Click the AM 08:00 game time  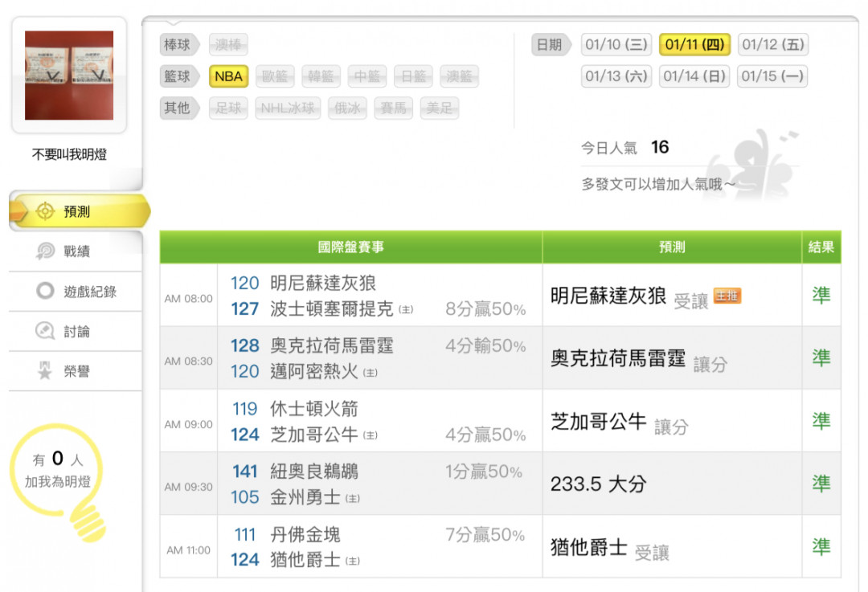(188, 299)
